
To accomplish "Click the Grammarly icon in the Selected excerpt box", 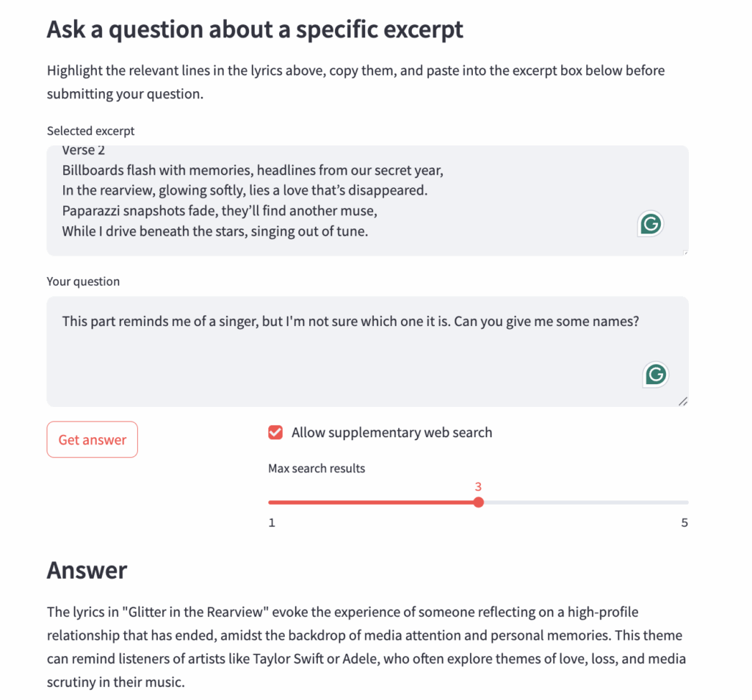I will point(651,224).
